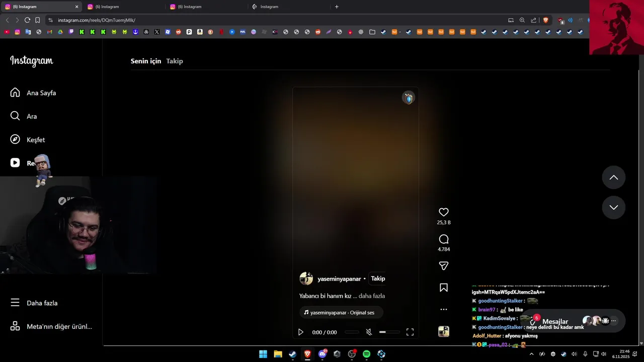Share the reel via paper plane icon
Viewport: 644px width, 362px height.
pyautogui.click(x=443, y=266)
